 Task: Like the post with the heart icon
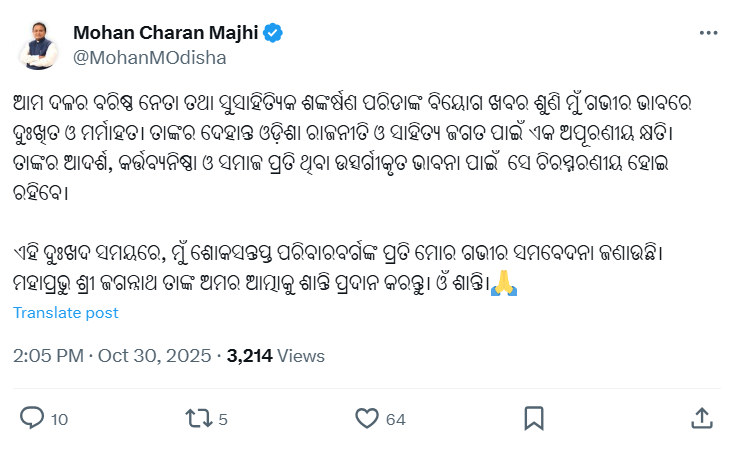pos(367,417)
